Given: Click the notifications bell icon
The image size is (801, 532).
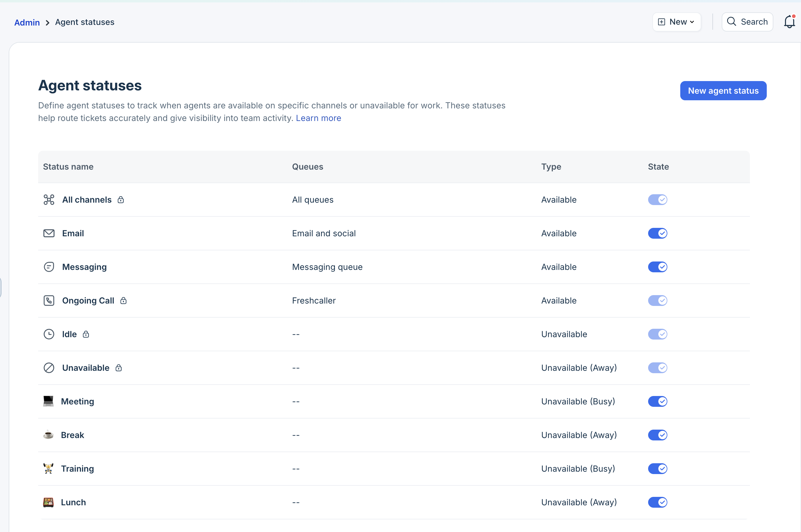Looking at the screenshot, I should coord(789,22).
